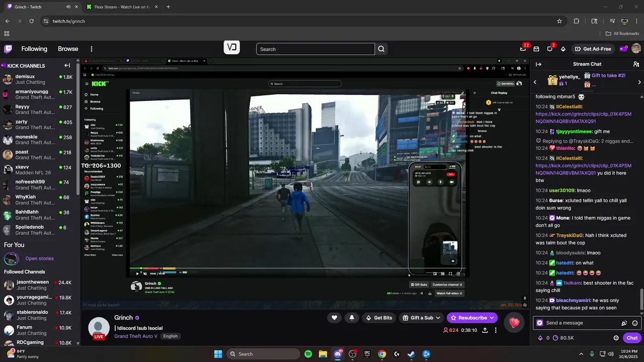This screenshot has height=362, width=644.
Task: Click the red heart reaction button
Action: point(514,323)
